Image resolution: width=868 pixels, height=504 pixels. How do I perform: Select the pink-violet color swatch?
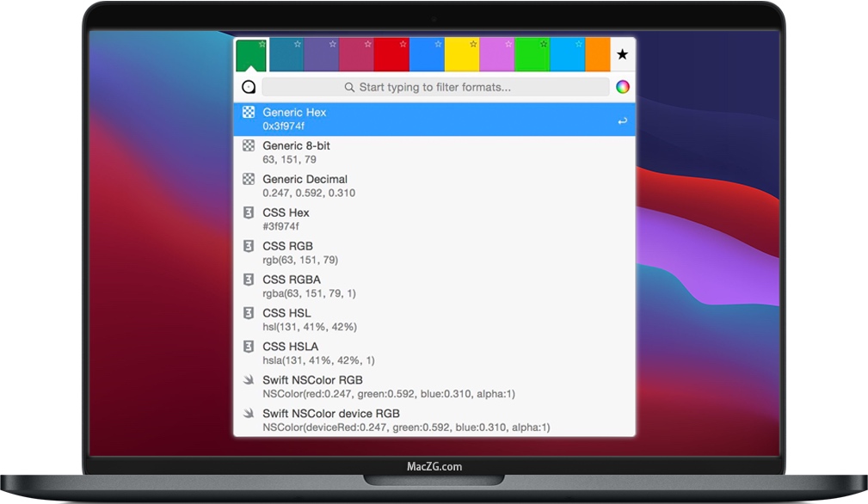[x=496, y=57]
